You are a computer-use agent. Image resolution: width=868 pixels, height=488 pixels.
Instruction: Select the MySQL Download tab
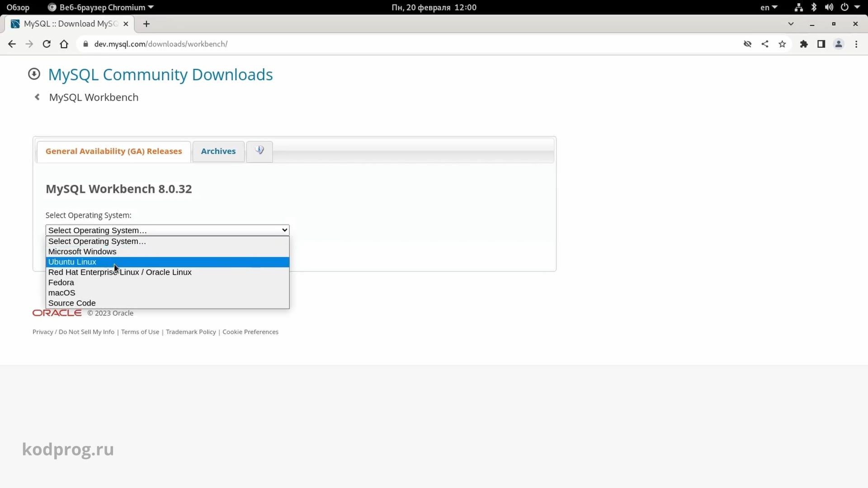[x=70, y=24]
